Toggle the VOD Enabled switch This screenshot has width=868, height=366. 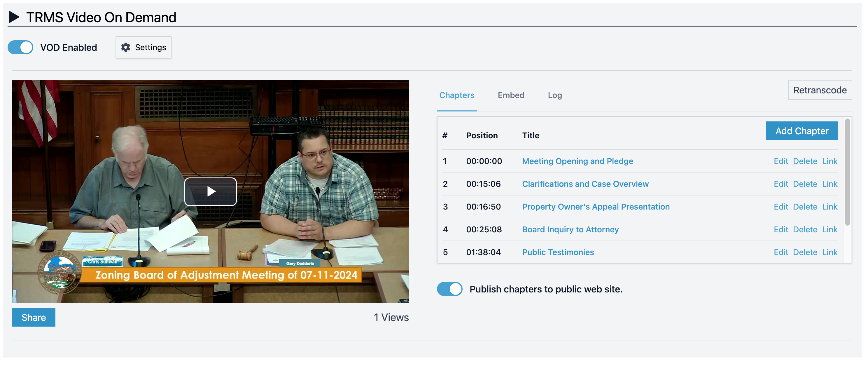coord(20,47)
